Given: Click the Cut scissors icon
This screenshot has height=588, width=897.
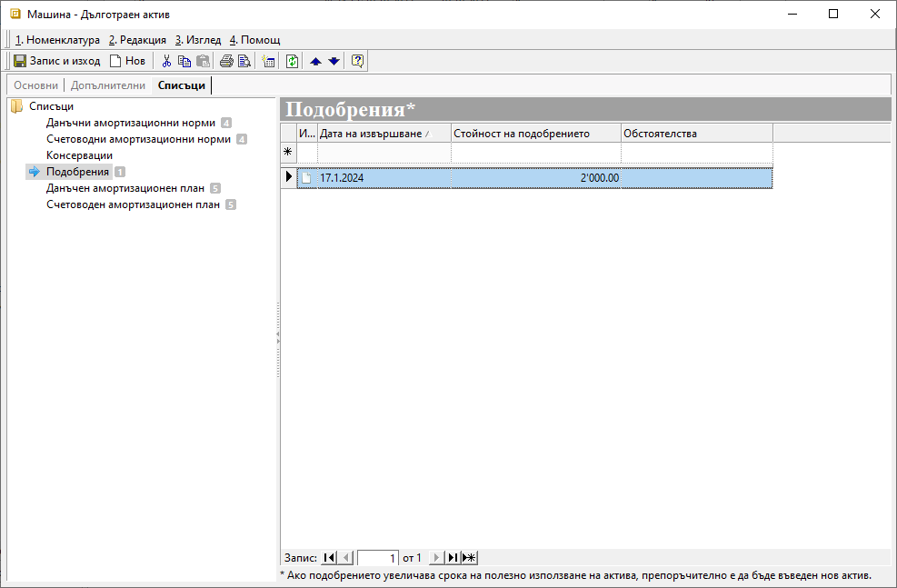Looking at the screenshot, I should tap(166, 62).
